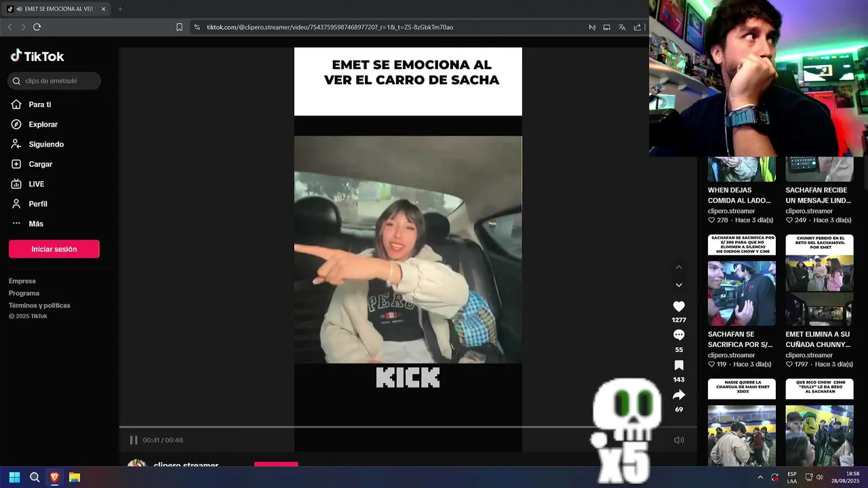
Task: Select the EMET SE EMOCIONA AL VER tab
Action: [56, 9]
